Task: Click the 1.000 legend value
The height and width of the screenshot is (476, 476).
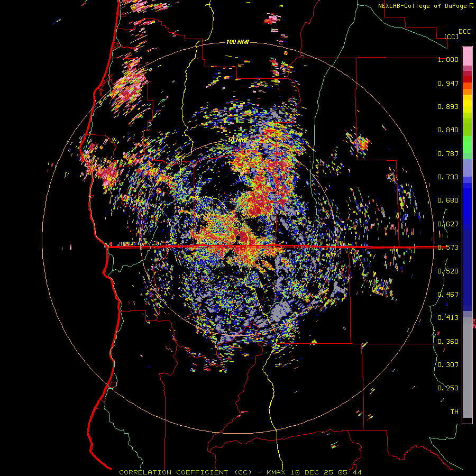Action: [x=448, y=59]
